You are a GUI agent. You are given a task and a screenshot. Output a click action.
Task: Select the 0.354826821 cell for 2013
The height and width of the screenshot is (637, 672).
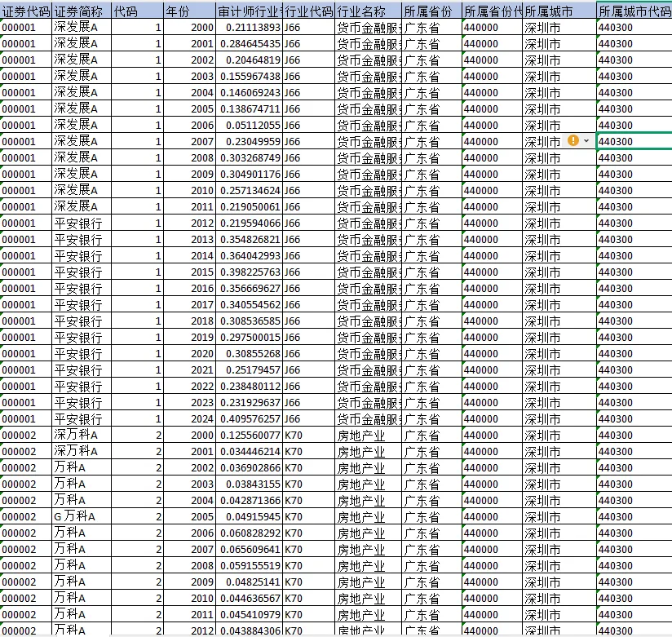click(x=249, y=240)
